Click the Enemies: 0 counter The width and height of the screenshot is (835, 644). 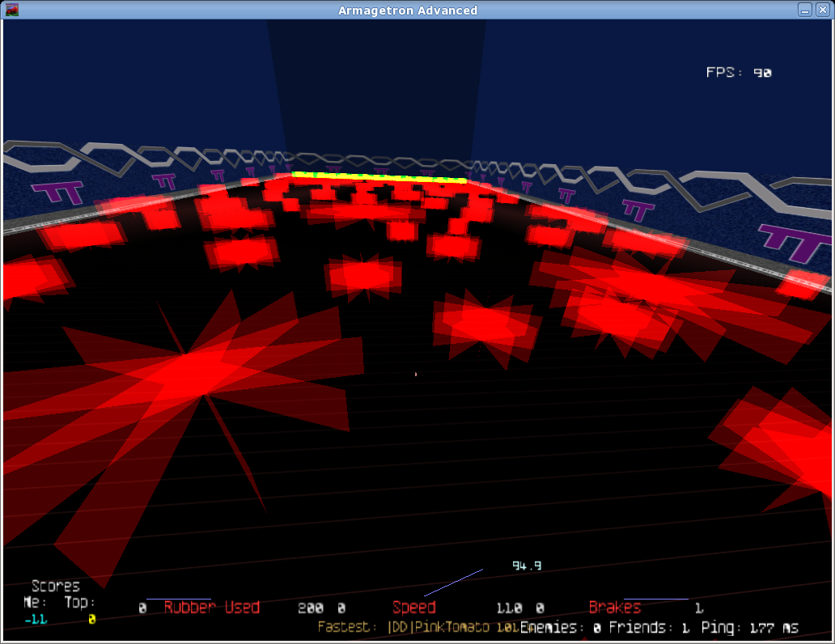(x=561, y=628)
